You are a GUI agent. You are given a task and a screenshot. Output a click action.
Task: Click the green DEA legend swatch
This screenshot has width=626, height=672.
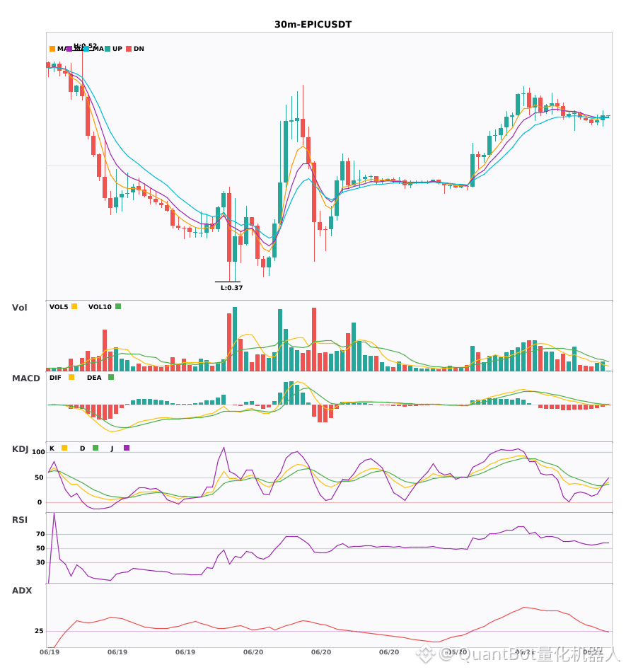[x=111, y=377]
